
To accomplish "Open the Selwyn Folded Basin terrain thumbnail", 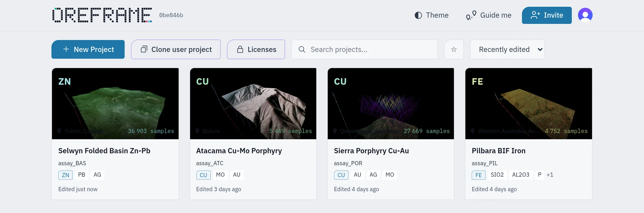I will coord(115,103).
